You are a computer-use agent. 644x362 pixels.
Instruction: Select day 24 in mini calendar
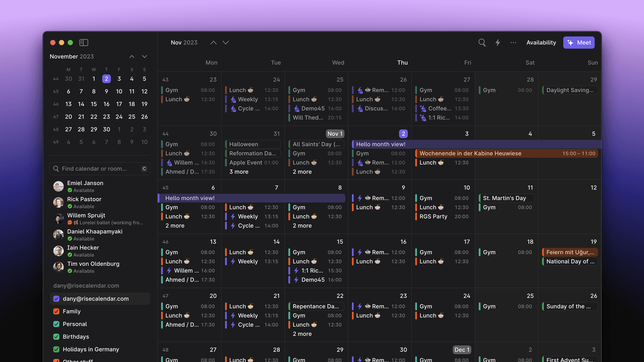(119, 117)
